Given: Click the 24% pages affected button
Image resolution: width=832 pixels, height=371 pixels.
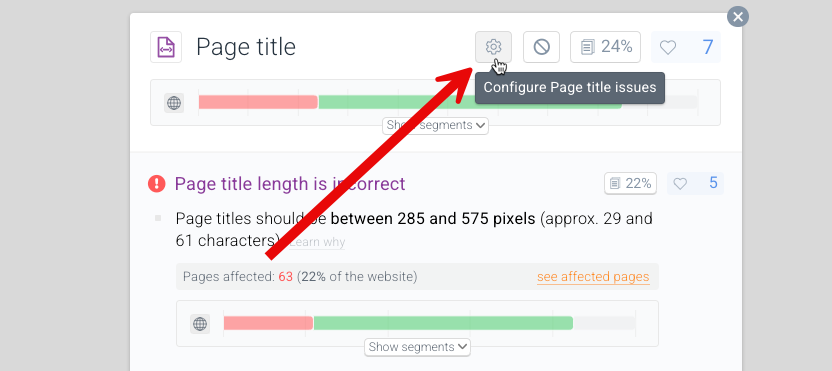Looking at the screenshot, I should tap(605, 47).
